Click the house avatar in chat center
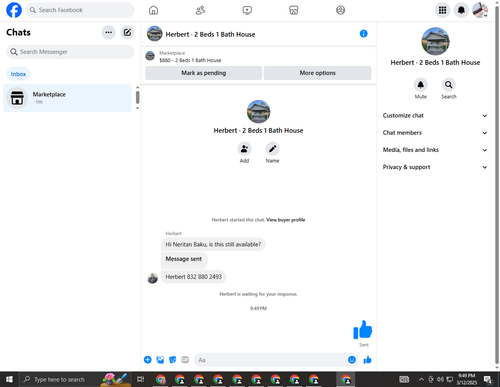This screenshot has width=500, height=387. [258, 111]
